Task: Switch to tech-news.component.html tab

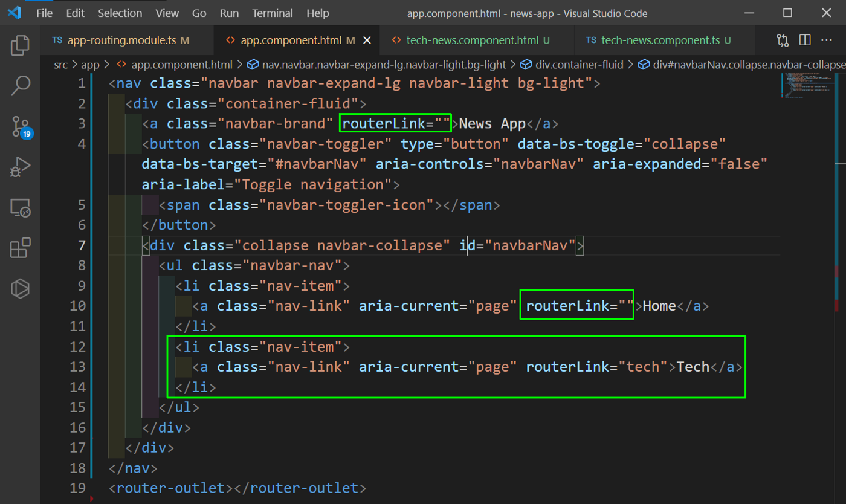Action: pos(477,40)
